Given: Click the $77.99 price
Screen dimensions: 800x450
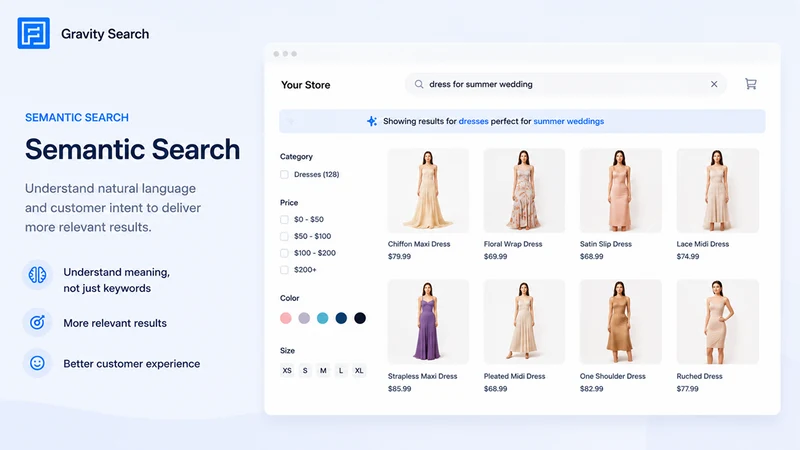Looking at the screenshot, I should click(x=687, y=389).
